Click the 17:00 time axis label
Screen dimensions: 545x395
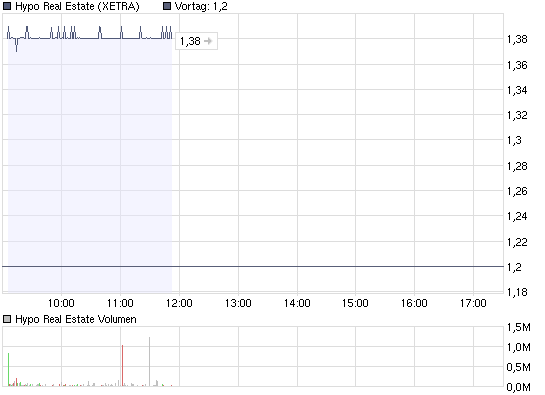click(473, 303)
